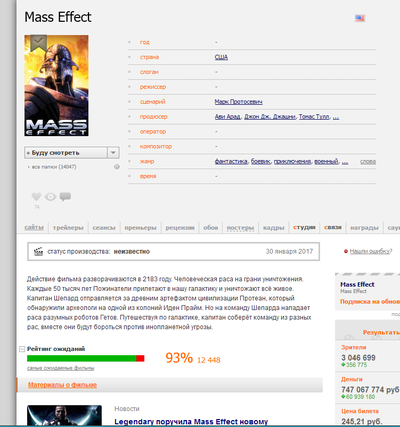Switch to the награды tab

click(x=364, y=227)
